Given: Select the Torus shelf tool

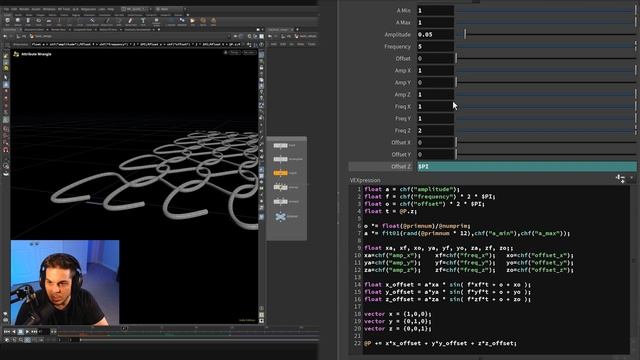Looking at the screenshot, I should tap(38, 21).
